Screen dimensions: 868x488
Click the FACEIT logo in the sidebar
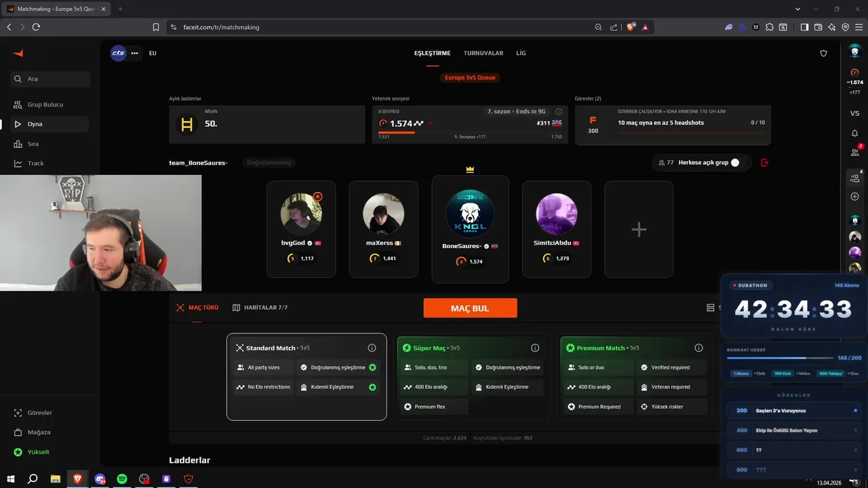[18, 53]
